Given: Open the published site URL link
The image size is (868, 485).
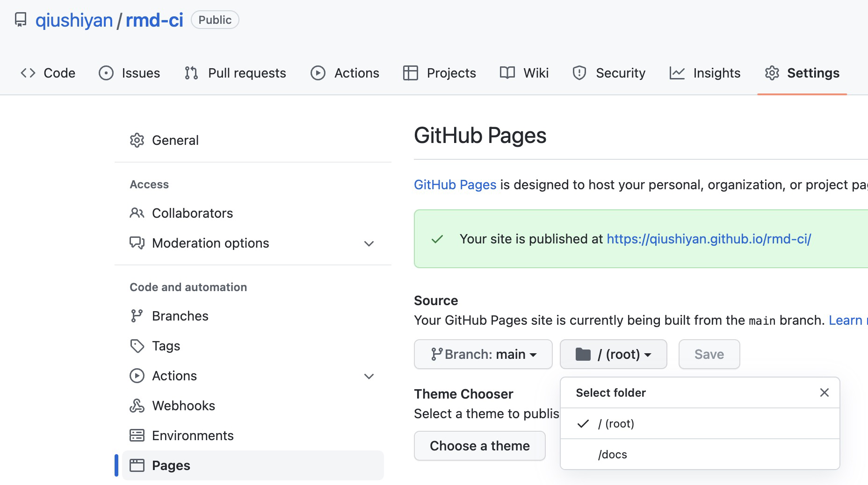Looking at the screenshot, I should click(x=709, y=239).
